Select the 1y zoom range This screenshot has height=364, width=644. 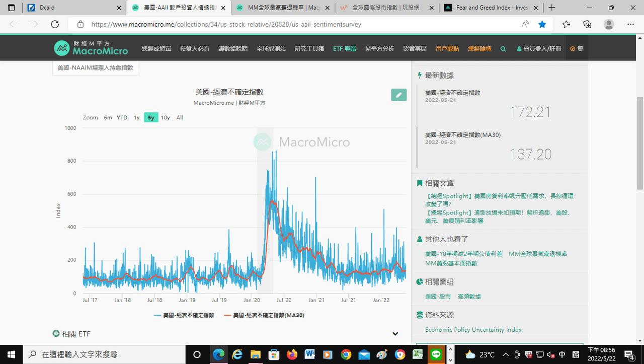coord(136,118)
